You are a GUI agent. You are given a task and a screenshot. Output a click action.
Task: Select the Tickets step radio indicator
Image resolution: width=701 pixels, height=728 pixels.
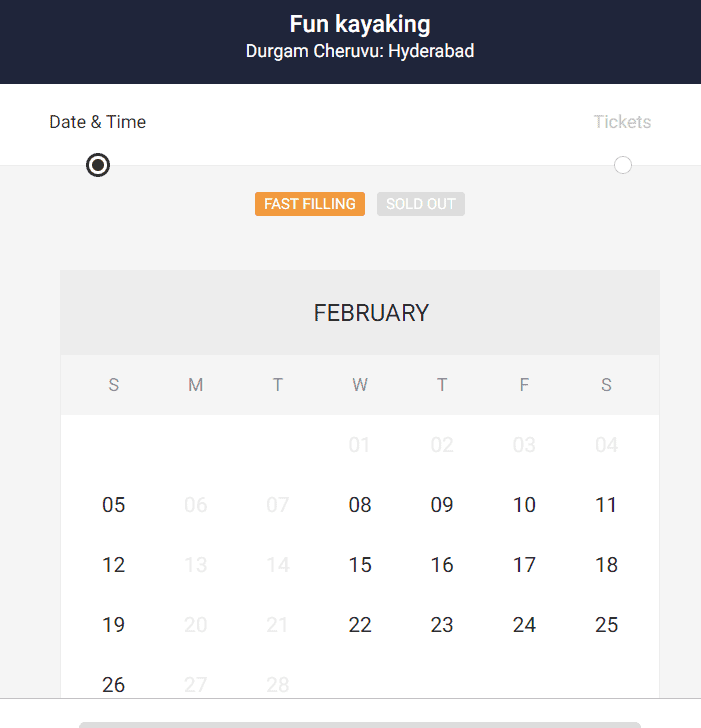pos(623,165)
